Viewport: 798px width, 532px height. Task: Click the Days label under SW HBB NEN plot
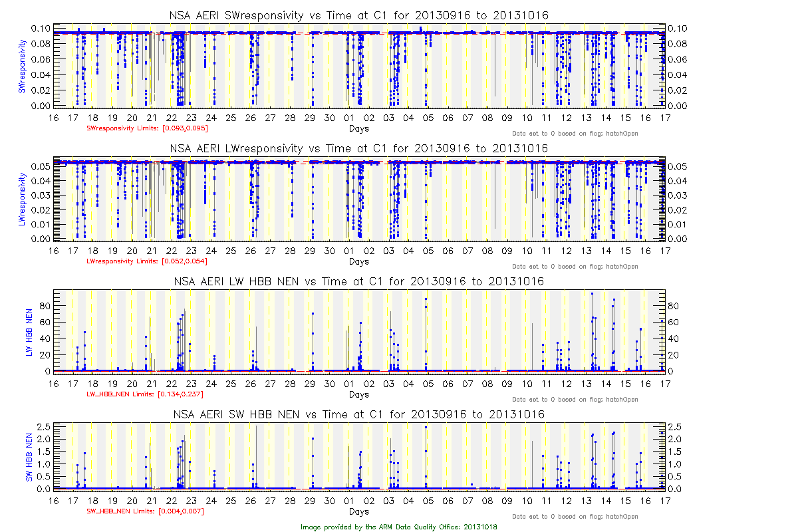click(x=359, y=512)
